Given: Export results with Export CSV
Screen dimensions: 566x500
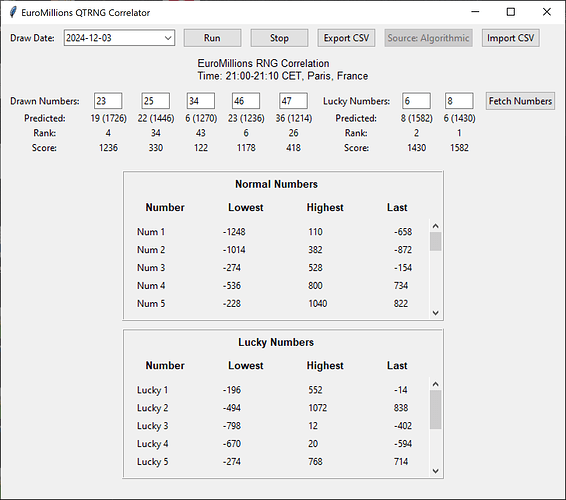Looking at the screenshot, I should (x=346, y=38).
